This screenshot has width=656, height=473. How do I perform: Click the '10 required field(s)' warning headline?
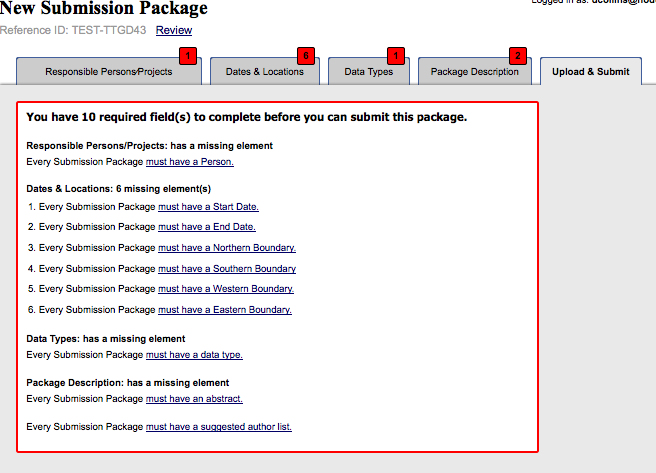[246, 117]
